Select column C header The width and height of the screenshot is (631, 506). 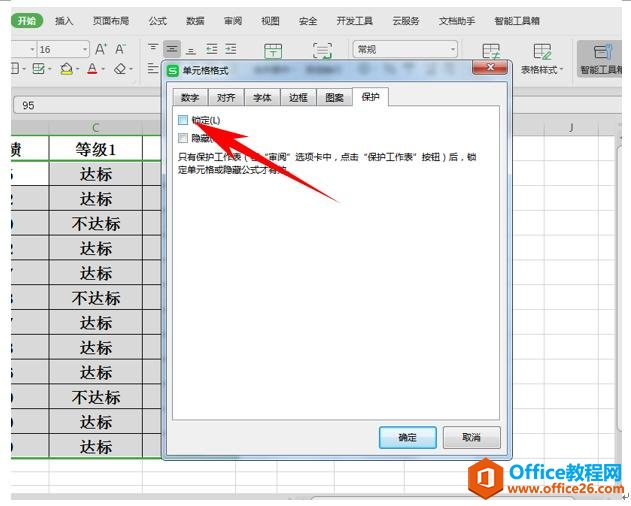tap(95, 128)
